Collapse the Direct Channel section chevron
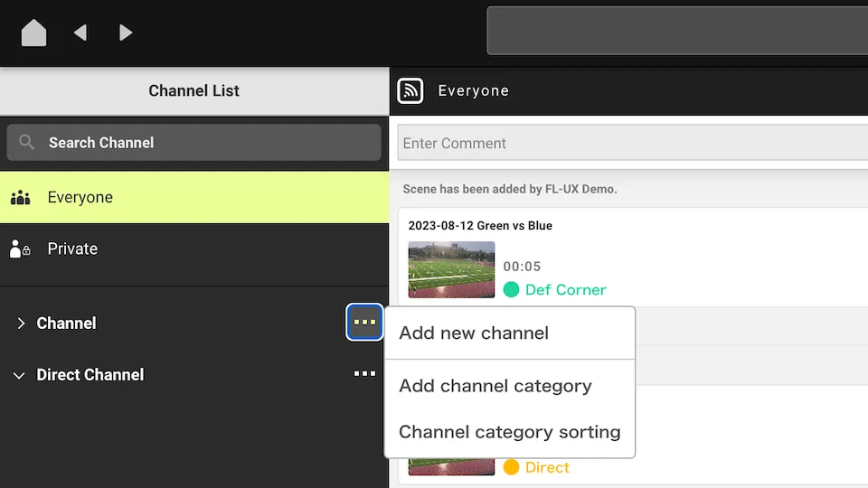This screenshot has width=868, height=488. click(x=19, y=376)
